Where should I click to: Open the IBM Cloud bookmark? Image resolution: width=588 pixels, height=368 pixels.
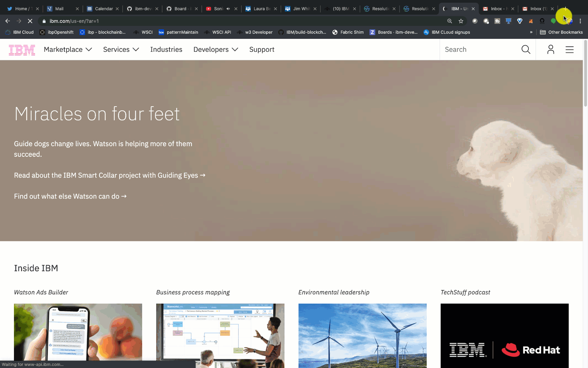point(19,32)
